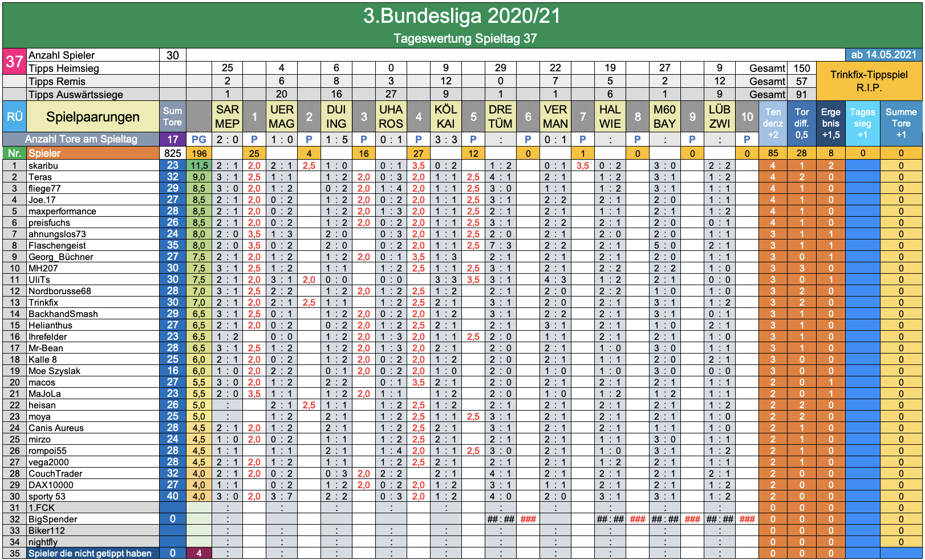Image resolution: width=925 pixels, height=560 pixels.
Task: Select the 'Spielpaarungen' header cell
Action: (x=93, y=116)
